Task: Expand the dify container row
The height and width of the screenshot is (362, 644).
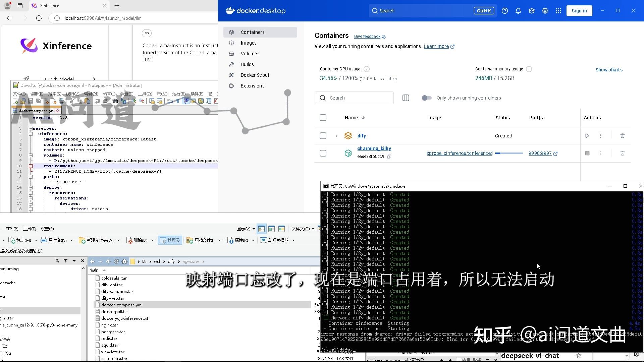Action: coord(336,136)
